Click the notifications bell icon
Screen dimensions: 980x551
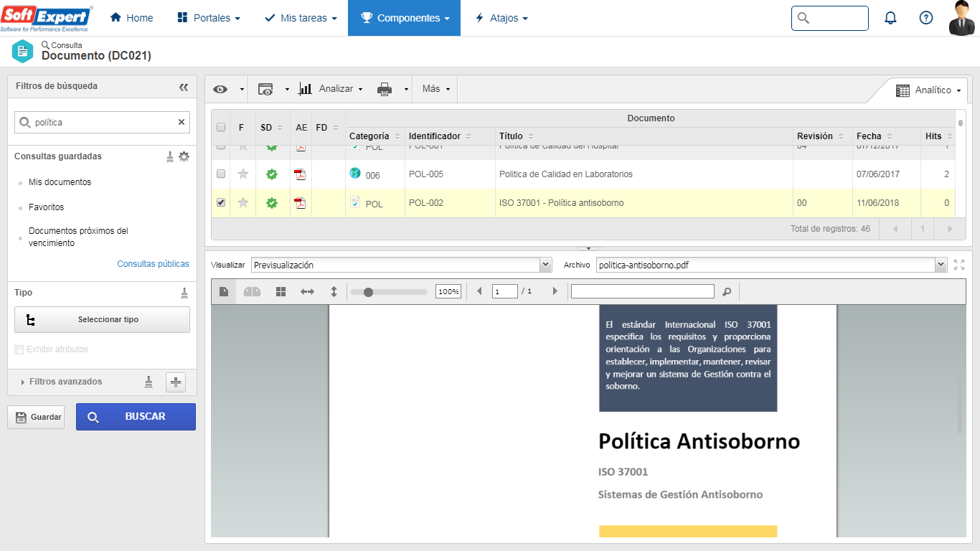click(890, 18)
